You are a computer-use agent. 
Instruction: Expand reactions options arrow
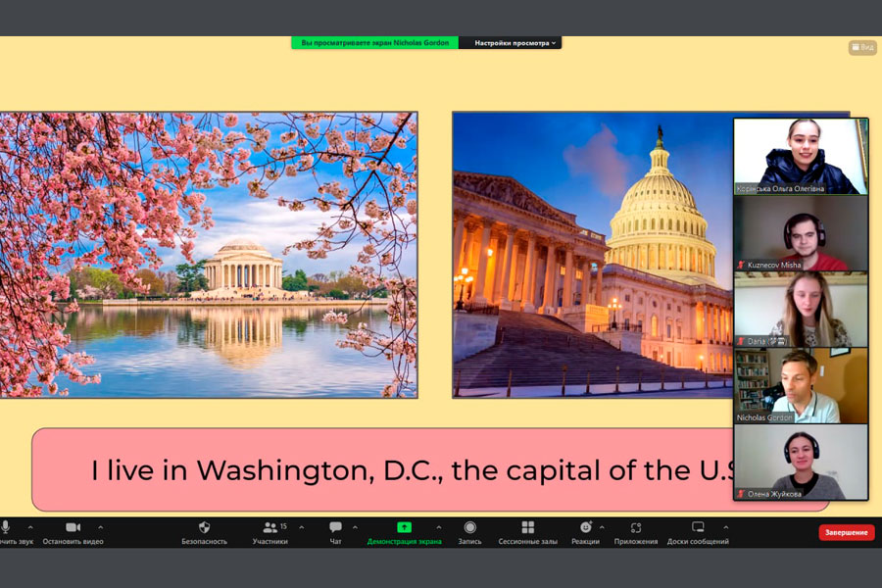point(602,528)
